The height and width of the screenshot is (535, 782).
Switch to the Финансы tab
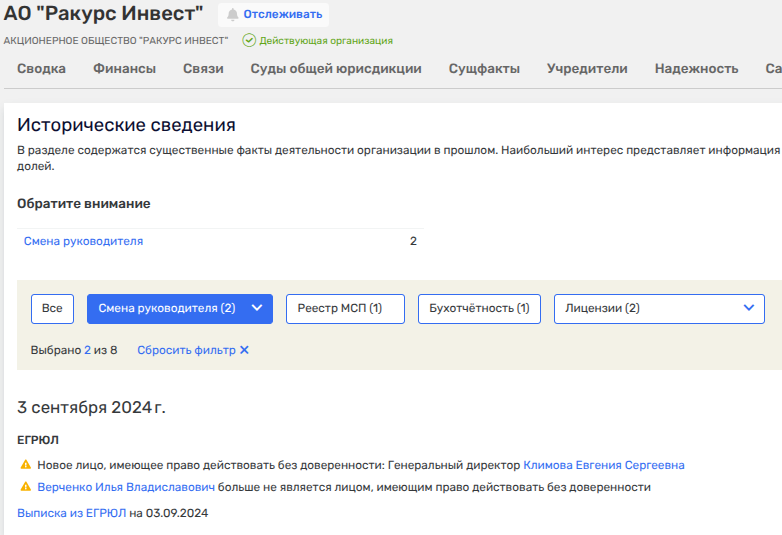pos(125,69)
